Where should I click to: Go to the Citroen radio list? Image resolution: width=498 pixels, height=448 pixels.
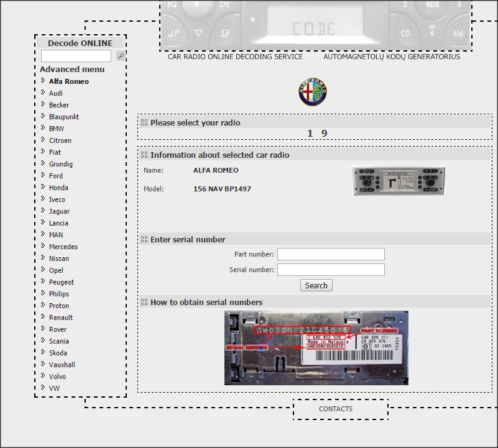point(60,140)
